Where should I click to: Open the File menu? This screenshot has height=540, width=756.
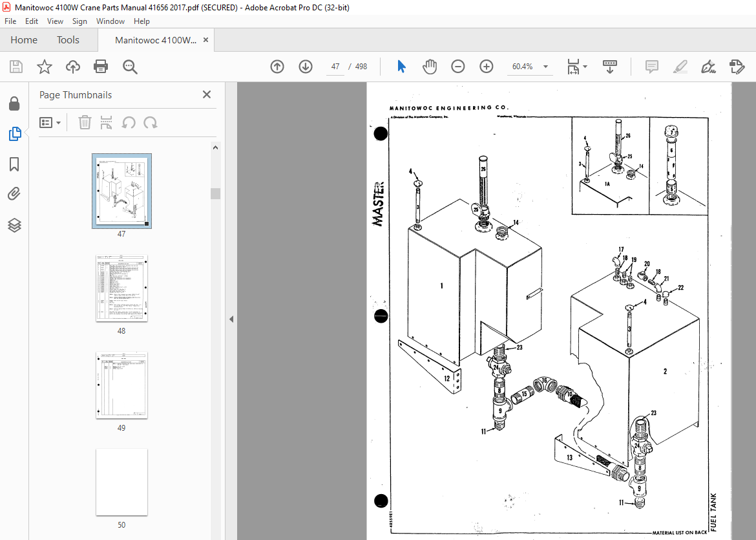click(10, 21)
